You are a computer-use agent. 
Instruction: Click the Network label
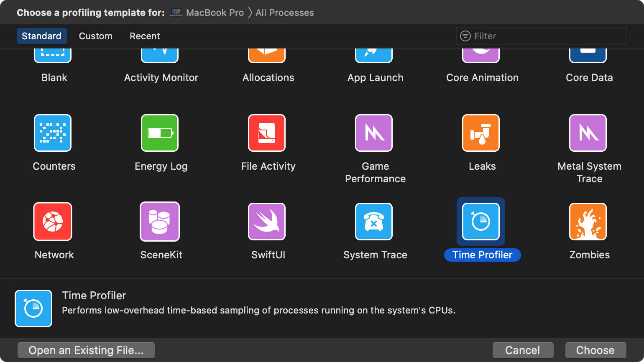(x=54, y=255)
